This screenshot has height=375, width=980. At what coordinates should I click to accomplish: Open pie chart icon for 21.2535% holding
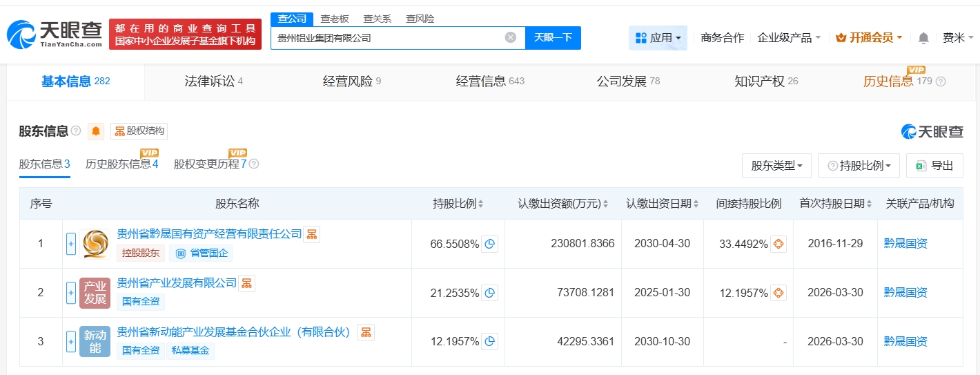coord(489,293)
